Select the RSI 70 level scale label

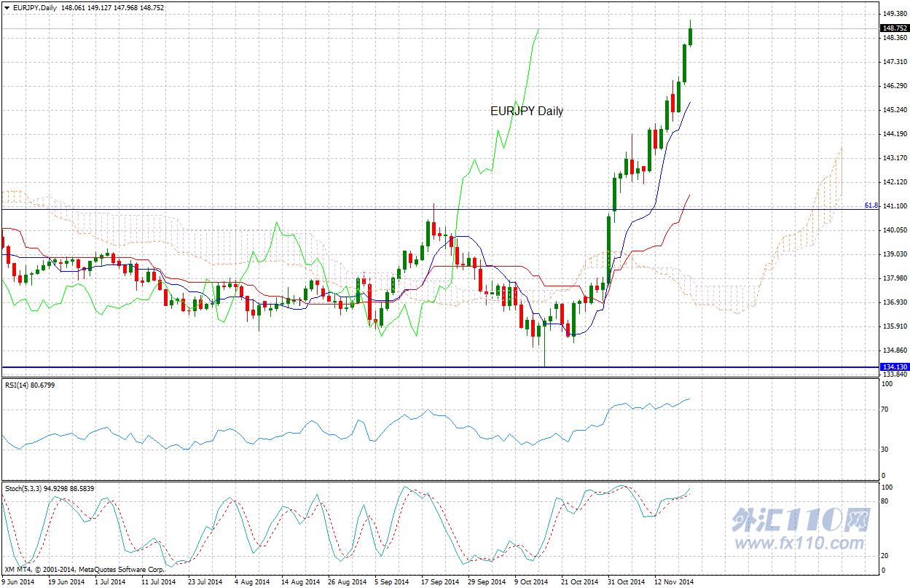(885, 410)
